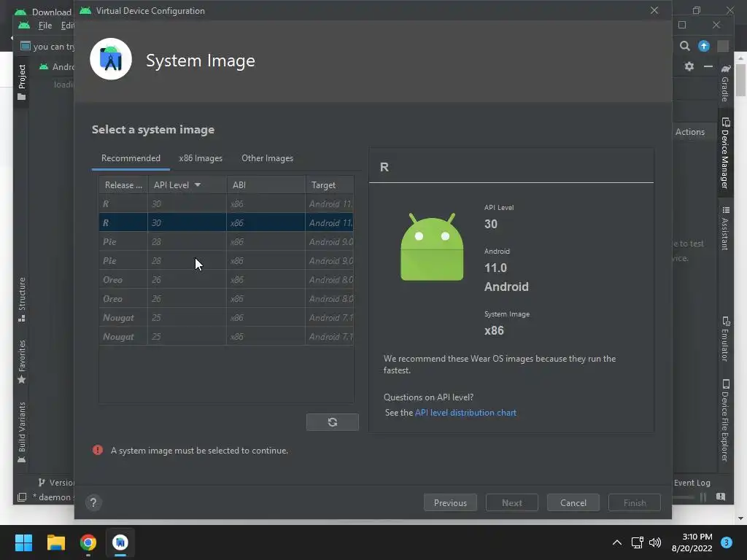Click Android Studio taskbar icon

(x=120, y=542)
